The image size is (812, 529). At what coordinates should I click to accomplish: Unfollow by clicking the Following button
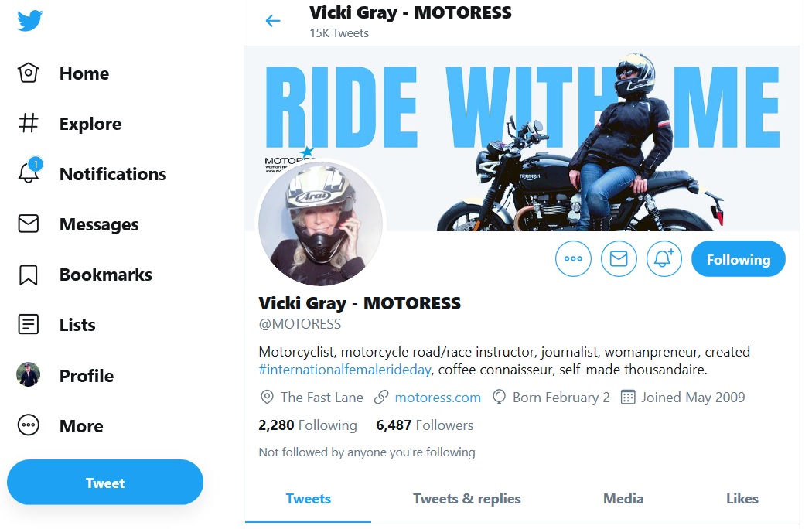pos(738,259)
